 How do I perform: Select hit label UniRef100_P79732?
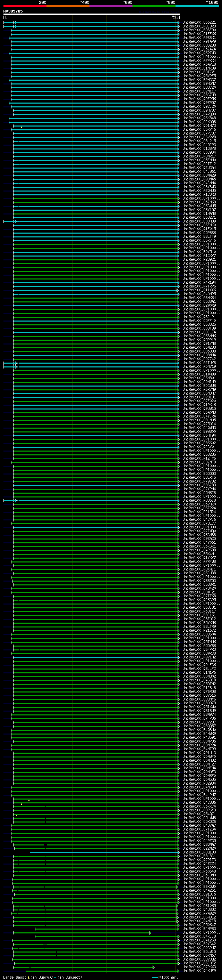tap(199, 481)
